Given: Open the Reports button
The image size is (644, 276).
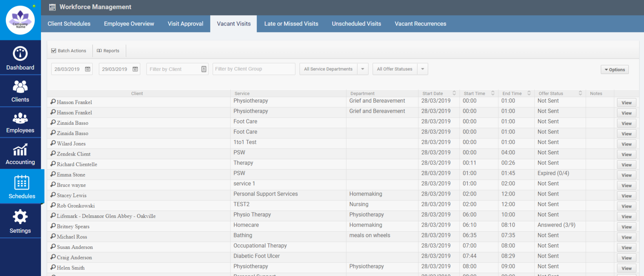Looking at the screenshot, I should point(108,51).
